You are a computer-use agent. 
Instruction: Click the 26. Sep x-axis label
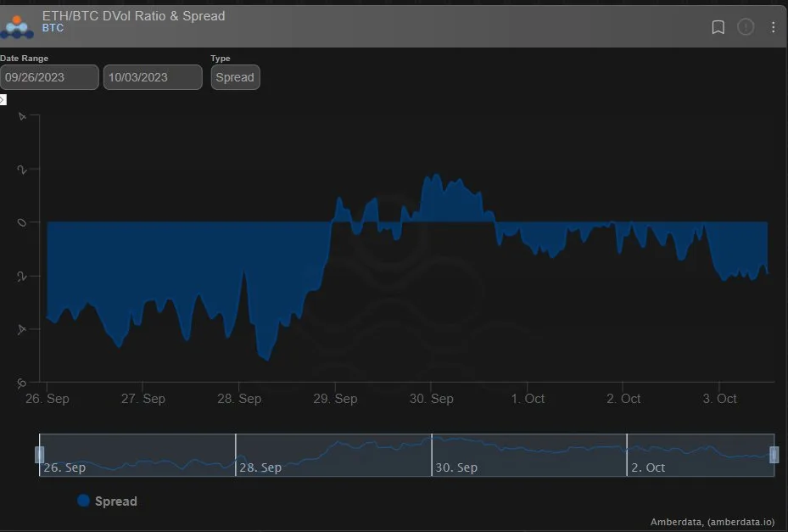(x=48, y=399)
